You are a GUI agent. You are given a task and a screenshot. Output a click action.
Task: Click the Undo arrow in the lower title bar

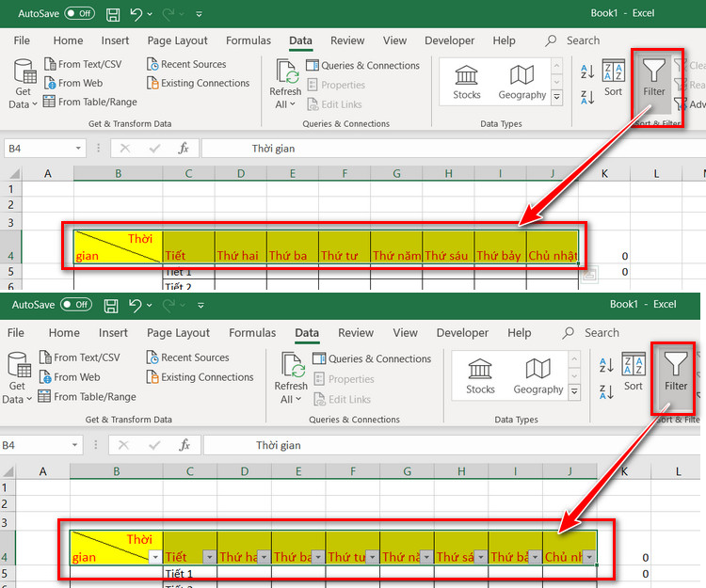tap(135, 306)
